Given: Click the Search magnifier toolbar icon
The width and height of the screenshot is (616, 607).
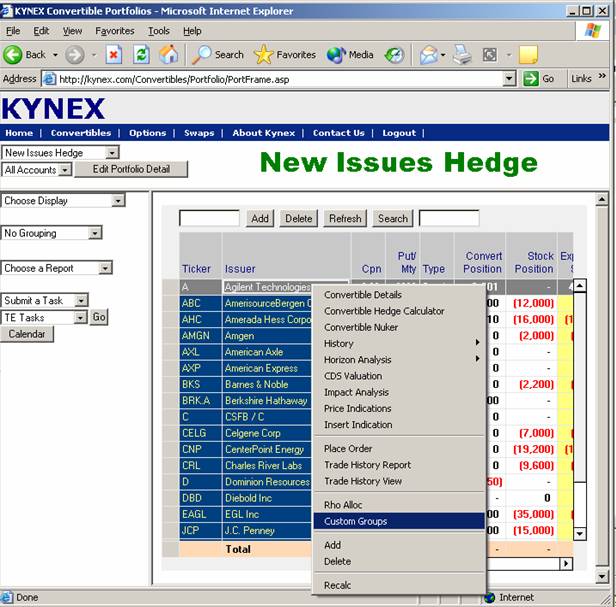Looking at the screenshot, I should point(201,55).
